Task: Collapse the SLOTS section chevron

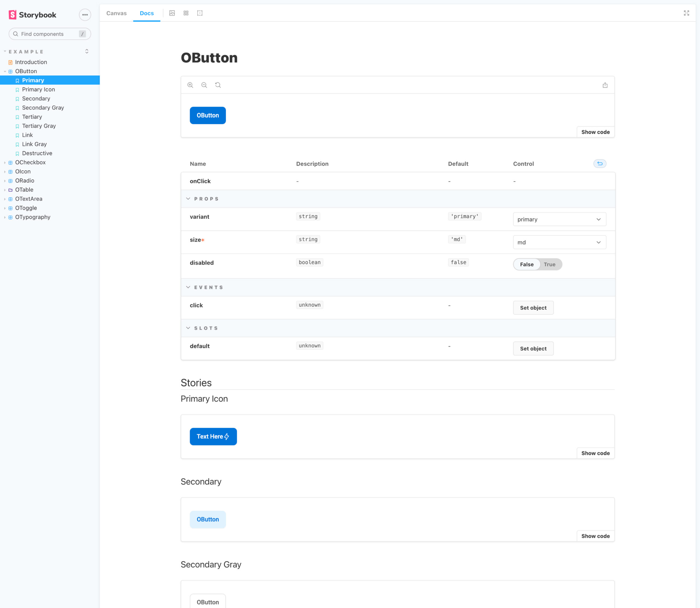Action: tap(188, 328)
